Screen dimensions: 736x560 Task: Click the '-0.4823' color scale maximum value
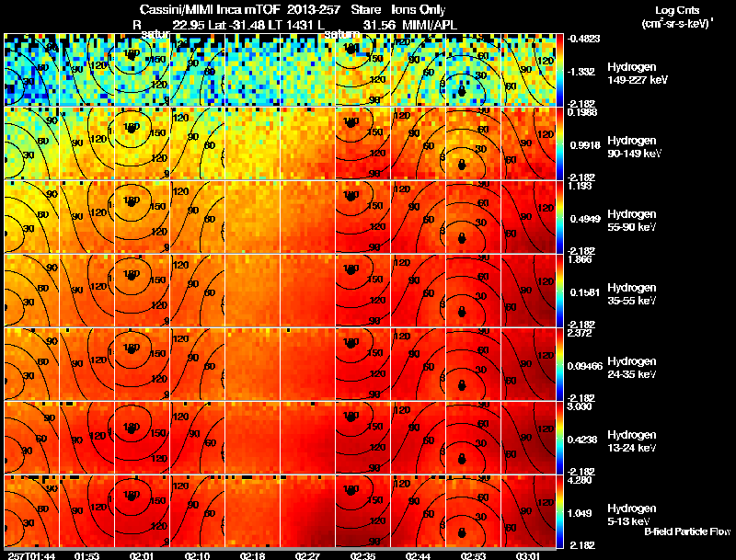click(583, 39)
